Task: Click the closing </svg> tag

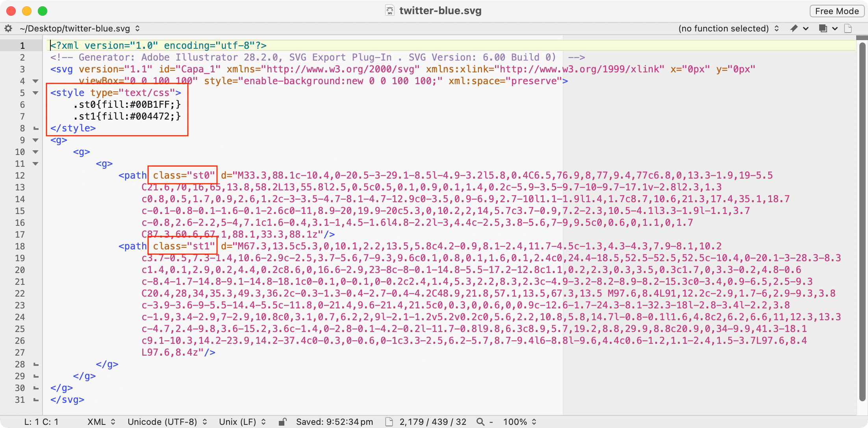Action: pyautogui.click(x=67, y=400)
